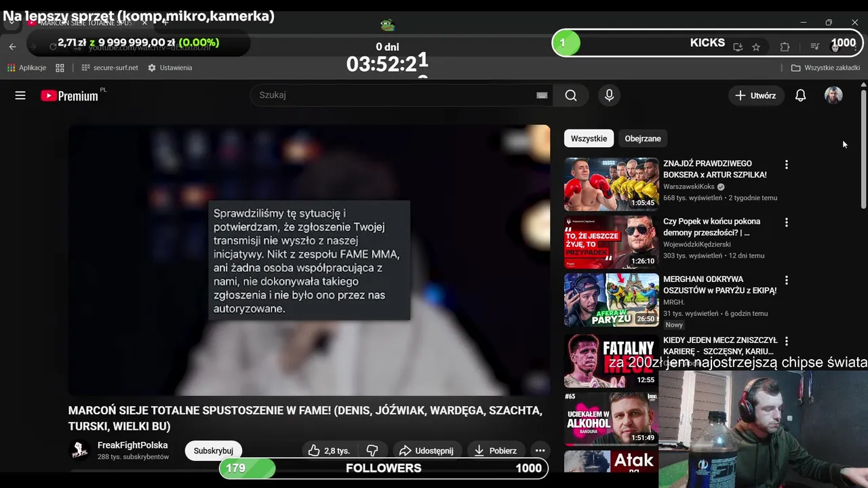
Task: Share the video with Udostępnij
Action: 427,451
